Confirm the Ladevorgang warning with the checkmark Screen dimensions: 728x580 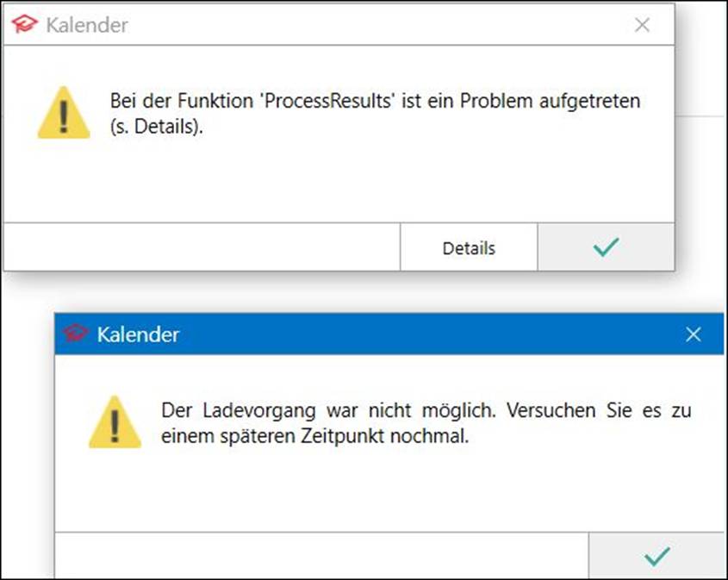[656, 556]
